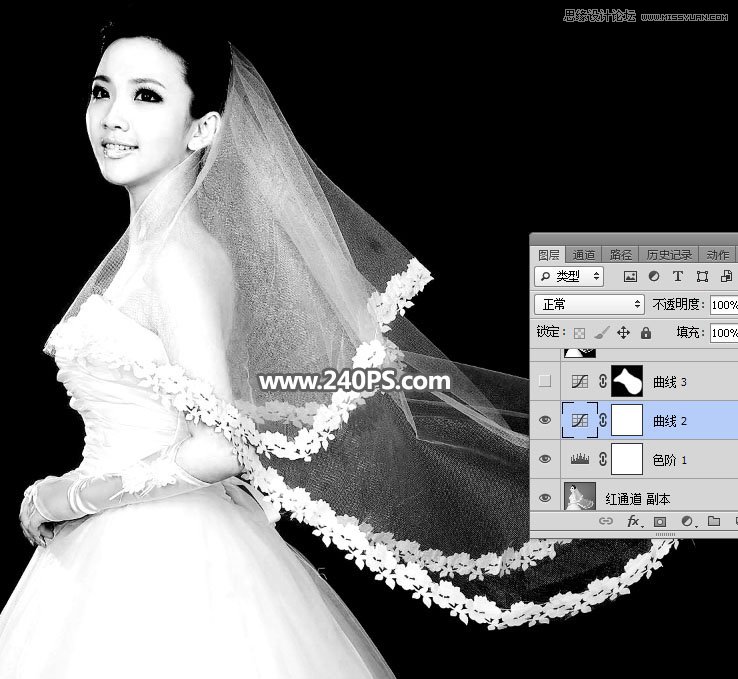
Task: Click the adjustment layer filter icon
Action: (x=654, y=276)
